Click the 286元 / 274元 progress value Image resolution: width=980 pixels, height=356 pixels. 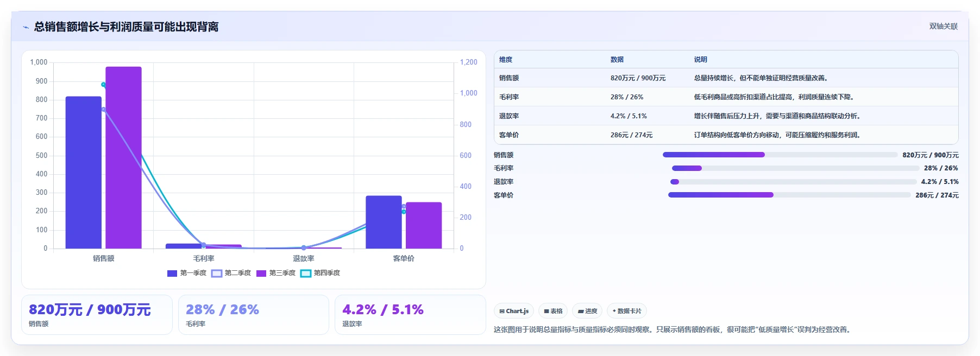(937, 195)
